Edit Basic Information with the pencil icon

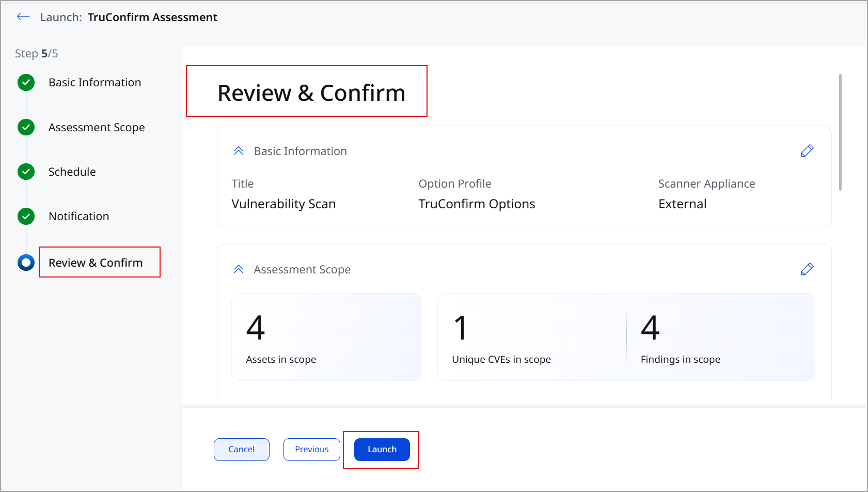(x=807, y=151)
